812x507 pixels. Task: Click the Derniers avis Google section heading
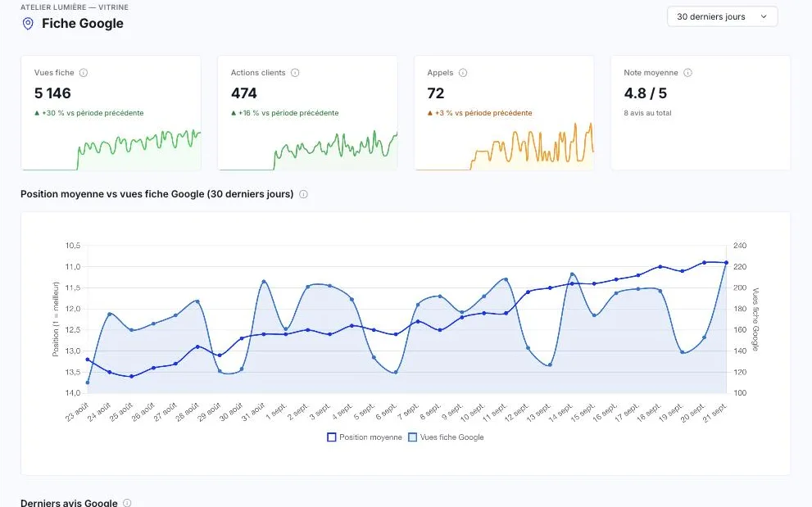pyautogui.click(x=70, y=503)
